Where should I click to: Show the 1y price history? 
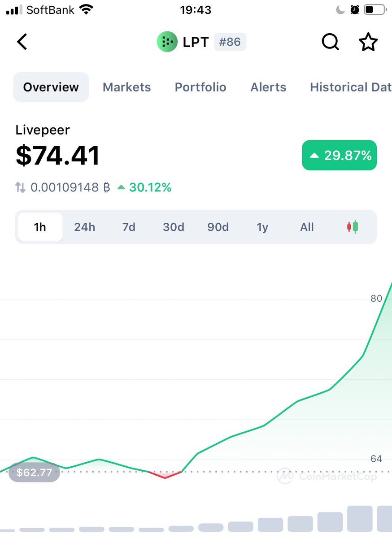(262, 227)
